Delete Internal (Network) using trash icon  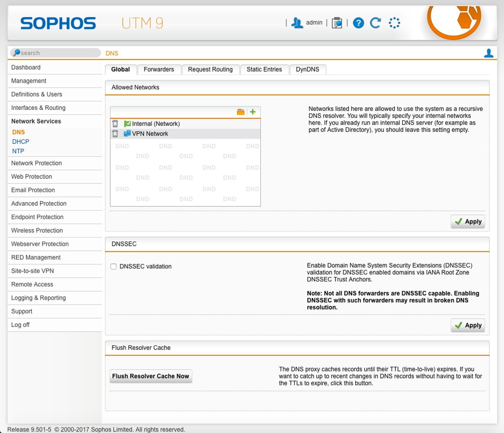115,124
